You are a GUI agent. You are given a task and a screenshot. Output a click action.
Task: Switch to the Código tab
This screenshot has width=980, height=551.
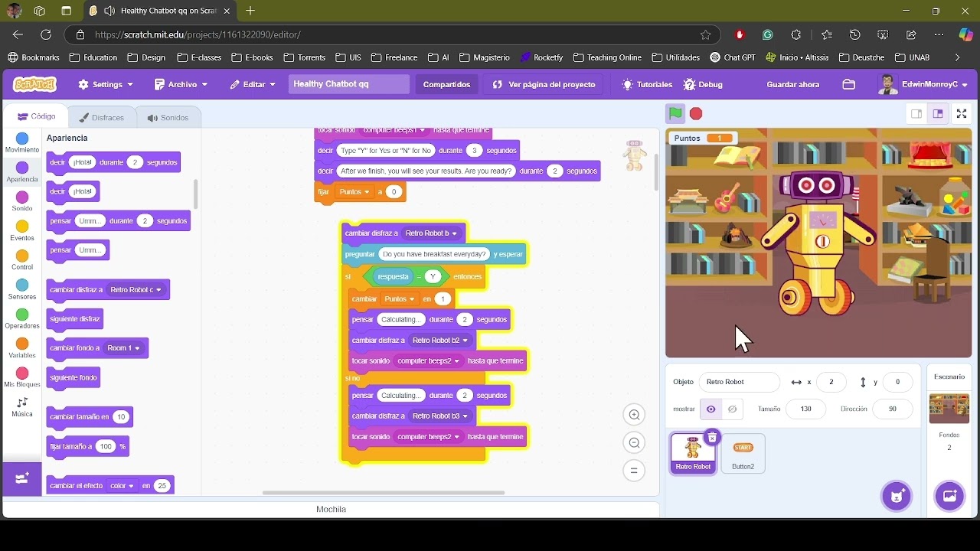pos(36,117)
